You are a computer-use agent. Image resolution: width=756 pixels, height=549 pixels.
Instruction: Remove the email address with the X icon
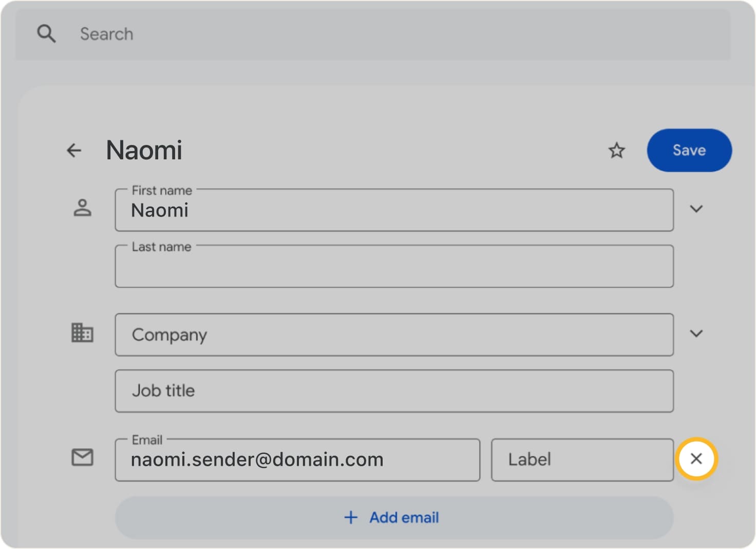click(x=696, y=459)
